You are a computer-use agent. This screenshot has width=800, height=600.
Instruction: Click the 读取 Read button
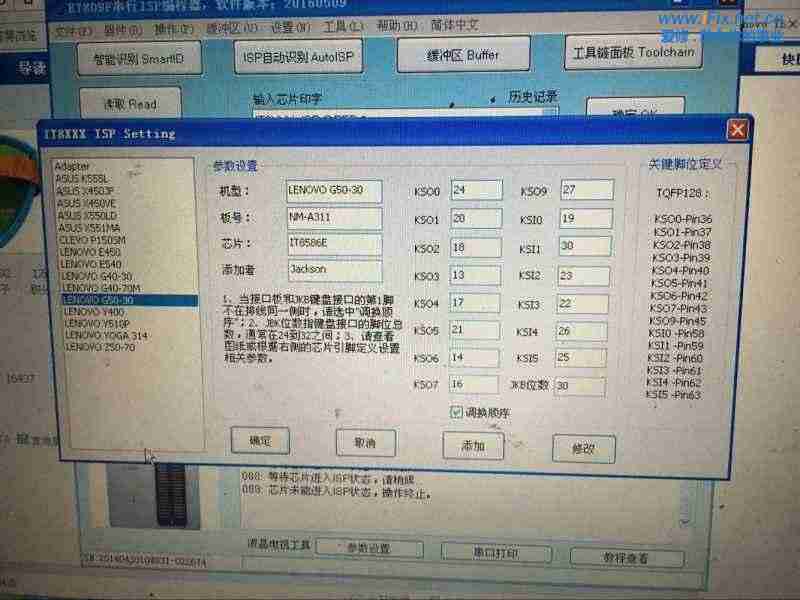click(x=133, y=102)
